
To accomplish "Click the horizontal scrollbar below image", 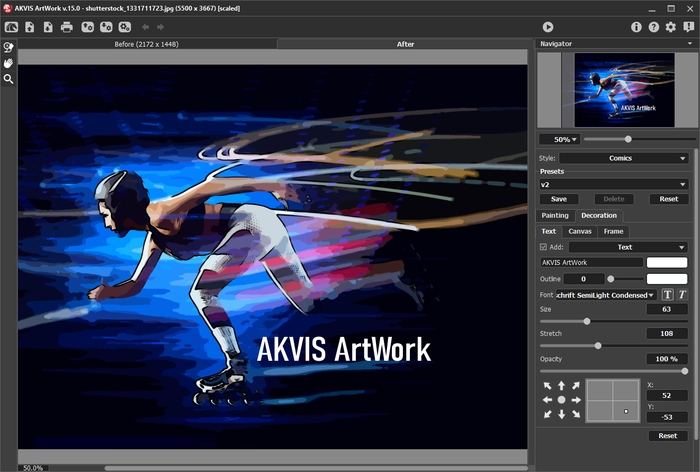I will (316, 468).
